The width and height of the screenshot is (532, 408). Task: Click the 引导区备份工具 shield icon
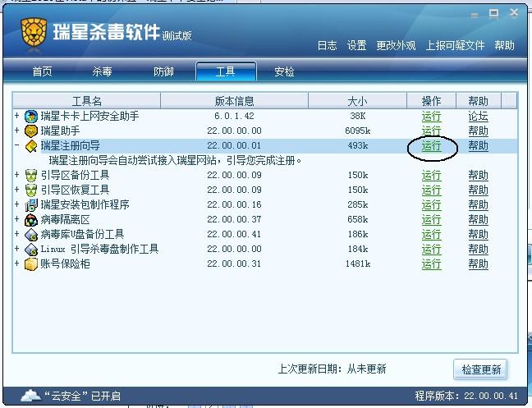pos(31,176)
